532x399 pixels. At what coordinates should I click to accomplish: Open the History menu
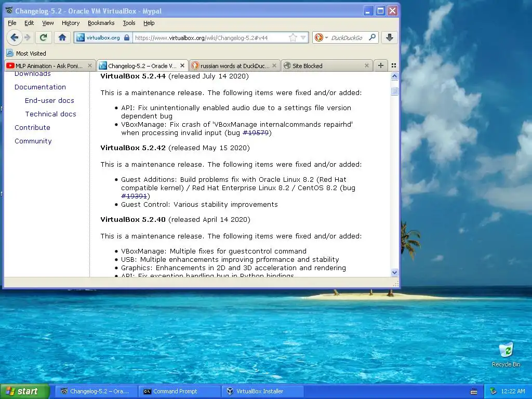71,23
